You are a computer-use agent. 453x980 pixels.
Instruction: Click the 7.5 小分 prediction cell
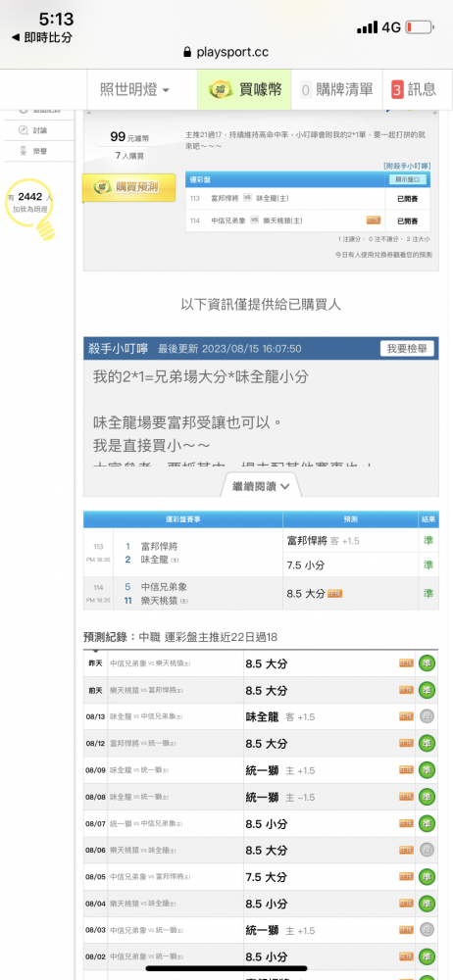coord(350,565)
